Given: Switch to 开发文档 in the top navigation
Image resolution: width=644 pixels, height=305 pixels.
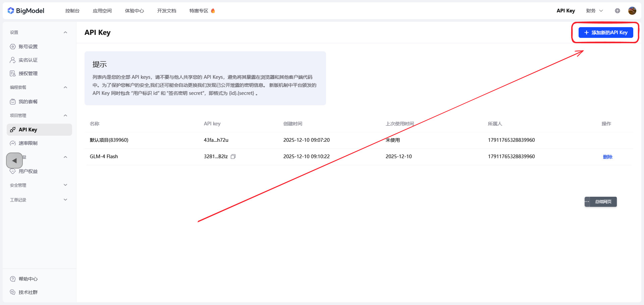Looking at the screenshot, I should pos(166,11).
